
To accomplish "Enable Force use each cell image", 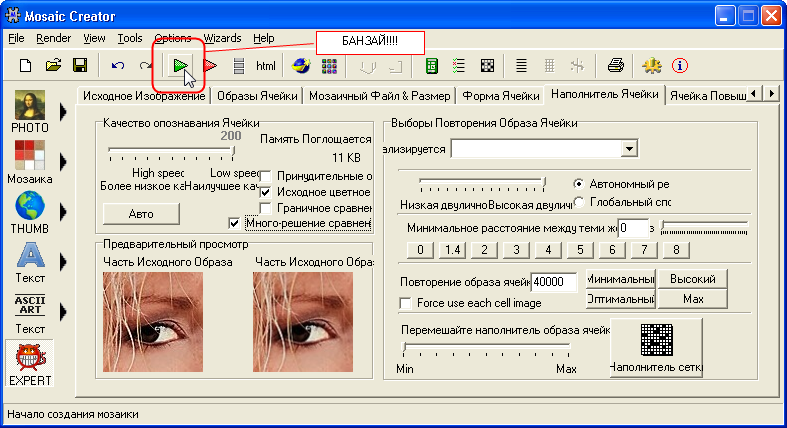I will coord(405,304).
